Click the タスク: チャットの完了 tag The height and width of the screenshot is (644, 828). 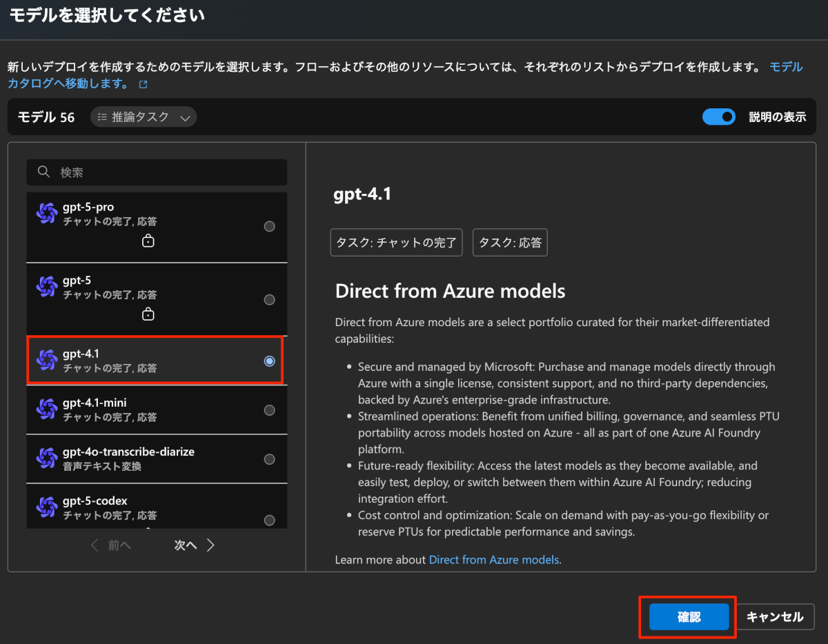(x=396, y=243)
